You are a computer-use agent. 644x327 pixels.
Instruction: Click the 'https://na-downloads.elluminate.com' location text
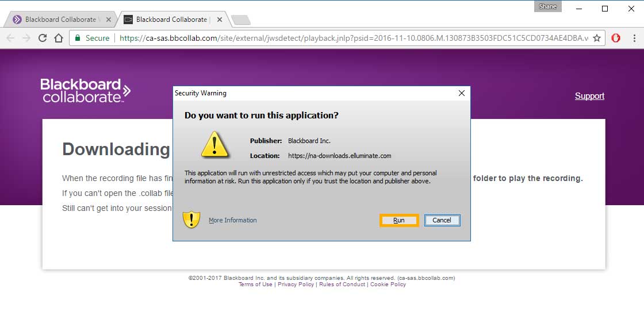[x=340, y=156]
